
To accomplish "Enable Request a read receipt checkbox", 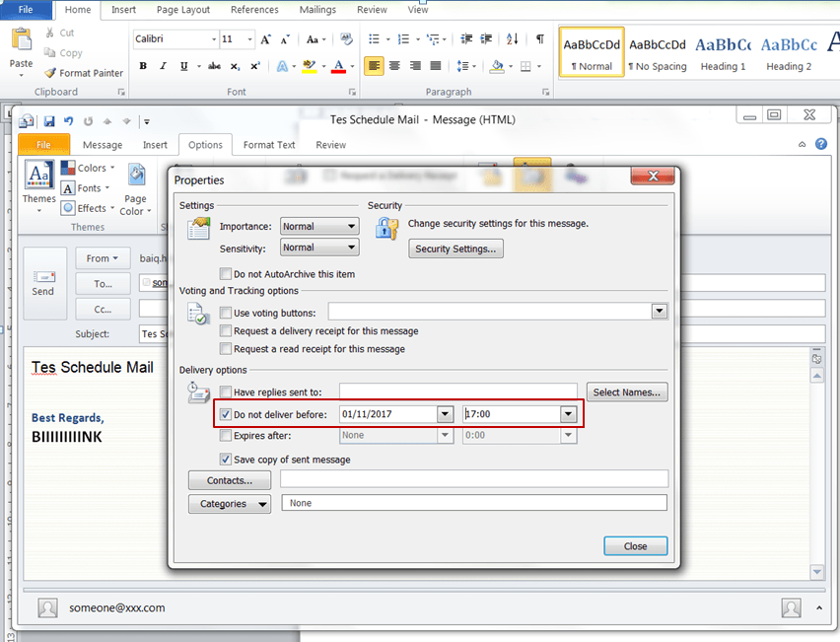I will pos(226,349).
